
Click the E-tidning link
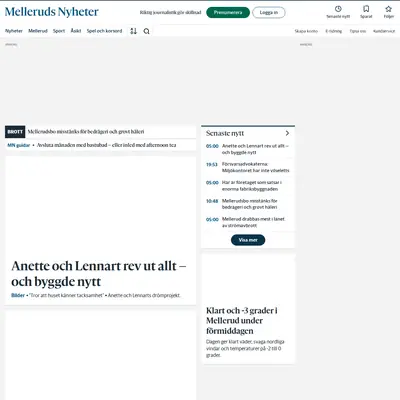(334, 31)
